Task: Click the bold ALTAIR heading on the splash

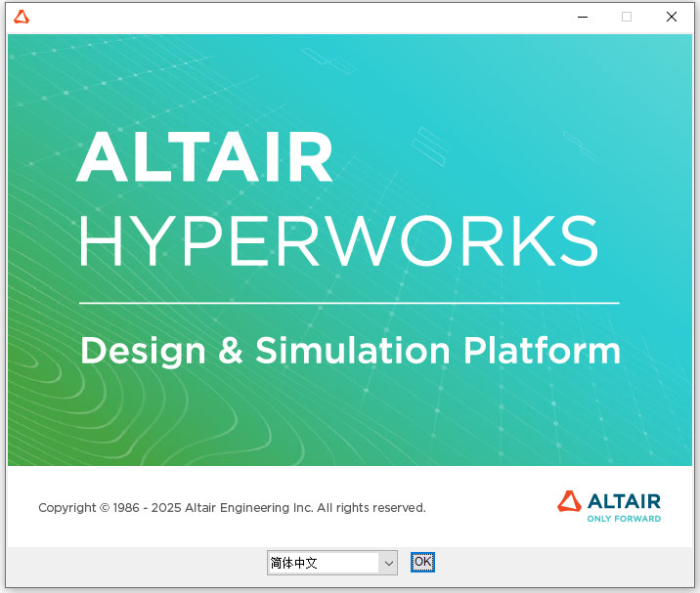Action: (x=204, y=157)
